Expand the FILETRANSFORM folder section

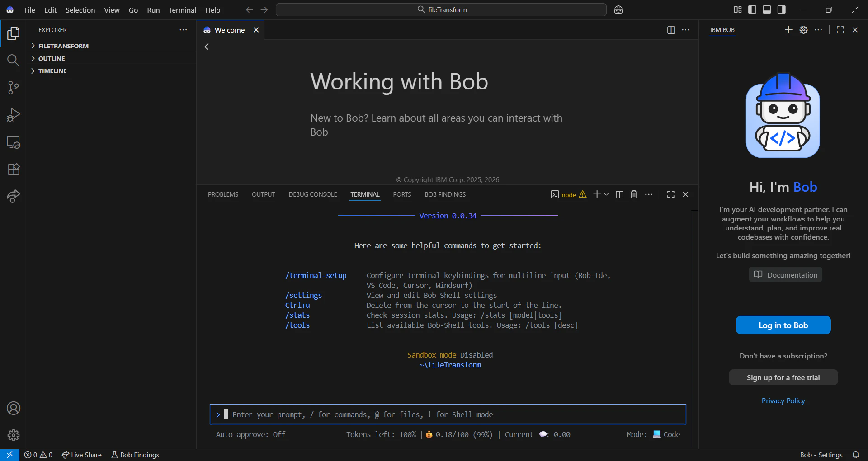pos(112,46)
